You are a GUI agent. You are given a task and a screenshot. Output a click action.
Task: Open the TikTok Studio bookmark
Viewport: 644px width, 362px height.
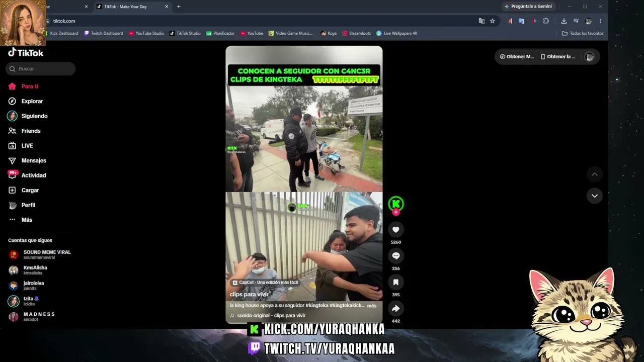185,33
